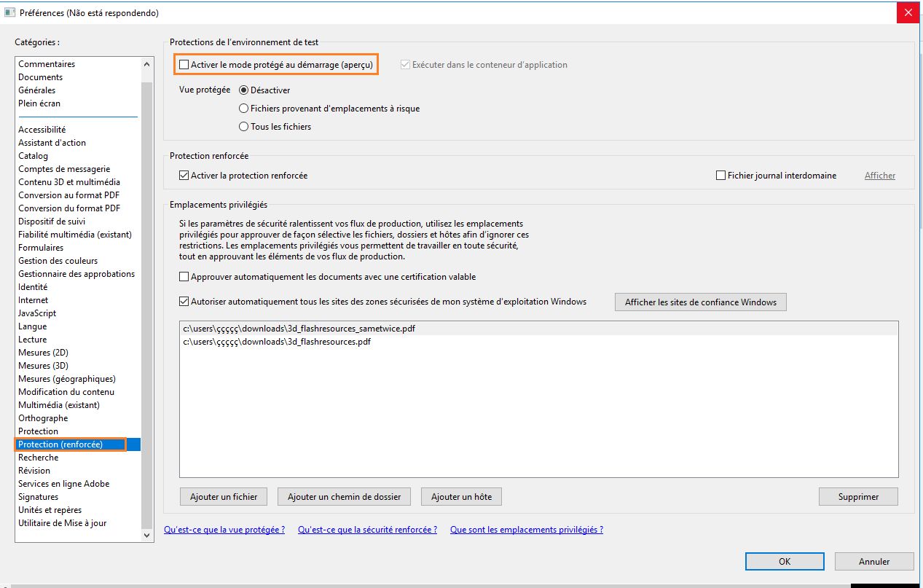
Task: Select 'Accessibilité' category
Action: (x=42, y=130)
